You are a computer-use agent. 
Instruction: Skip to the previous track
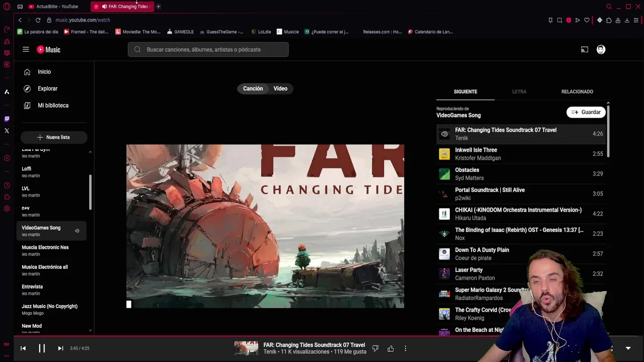pos(23,348)
